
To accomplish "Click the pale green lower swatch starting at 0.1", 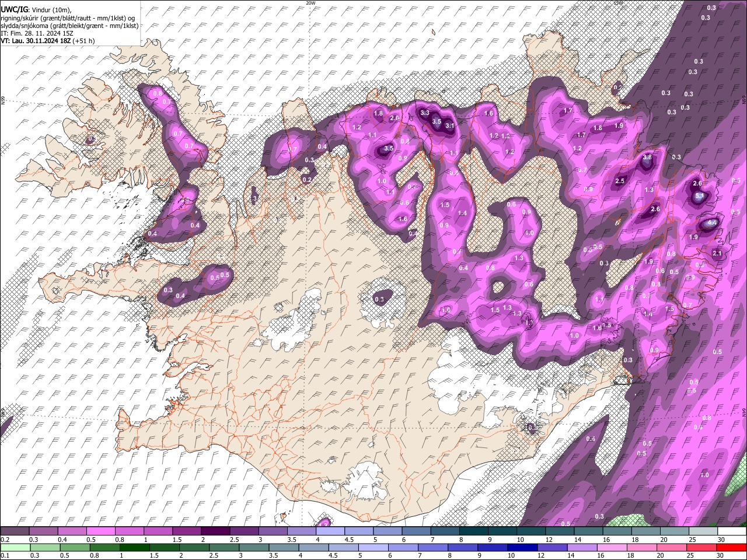I will tap(15, 548).
